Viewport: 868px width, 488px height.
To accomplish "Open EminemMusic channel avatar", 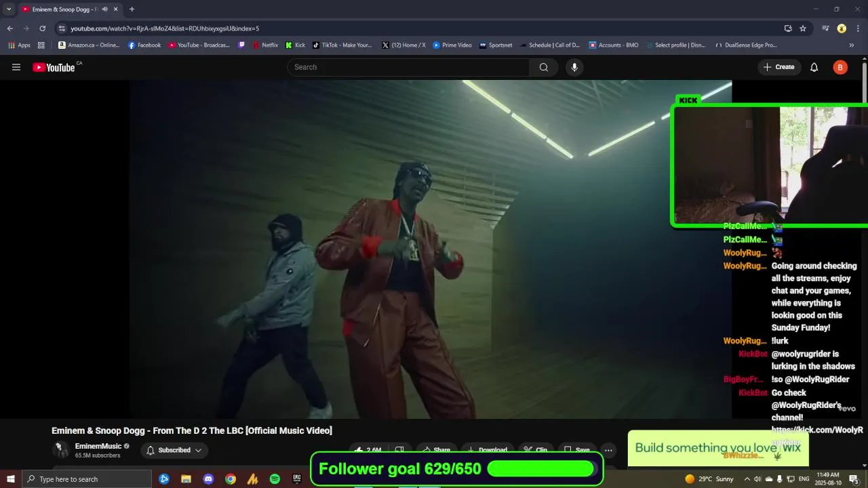I will click(61, 450).
